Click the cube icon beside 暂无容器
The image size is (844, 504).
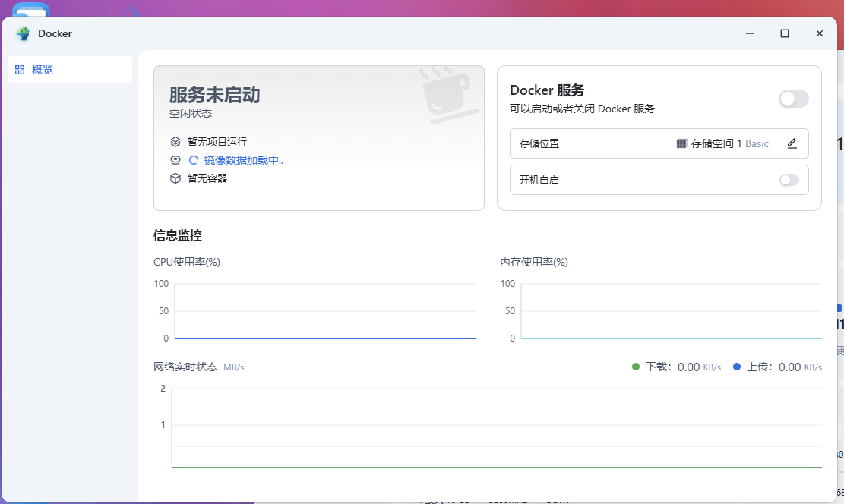click(x=175, y=178)
